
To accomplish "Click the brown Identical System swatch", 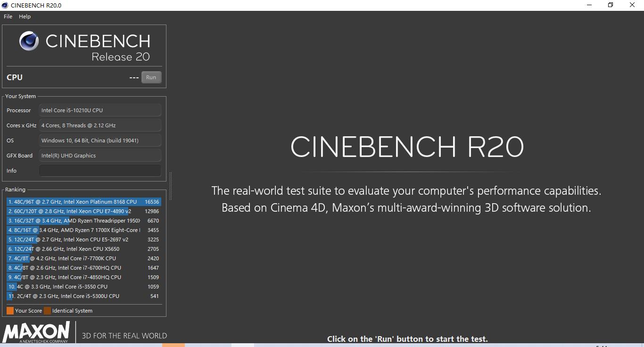I will pyautogui.click(x=47, y=311).
